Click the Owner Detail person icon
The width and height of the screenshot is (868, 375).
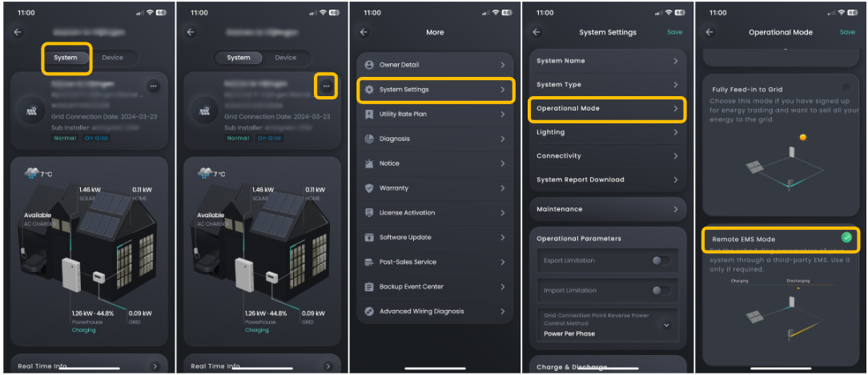pos(369,65)
